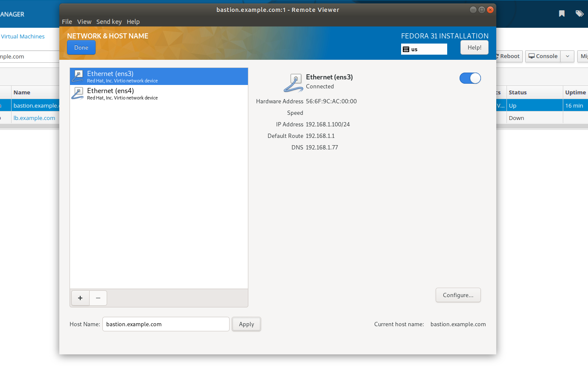Viewport: 588px width, 380px height.
Task: Open the Configure... dialog
Action: coord(458,295)
